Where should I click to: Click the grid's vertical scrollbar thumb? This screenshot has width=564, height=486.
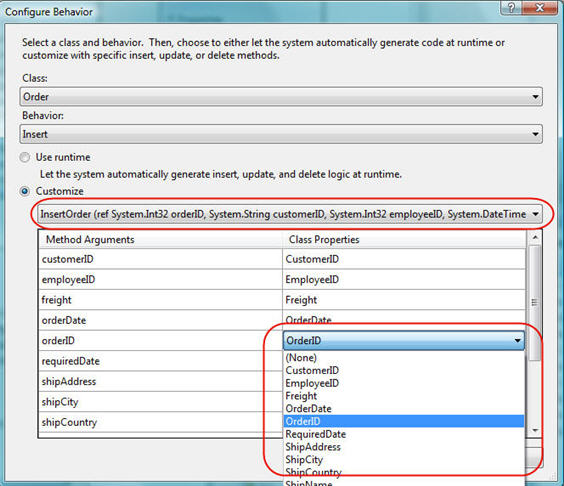(535, 303)
